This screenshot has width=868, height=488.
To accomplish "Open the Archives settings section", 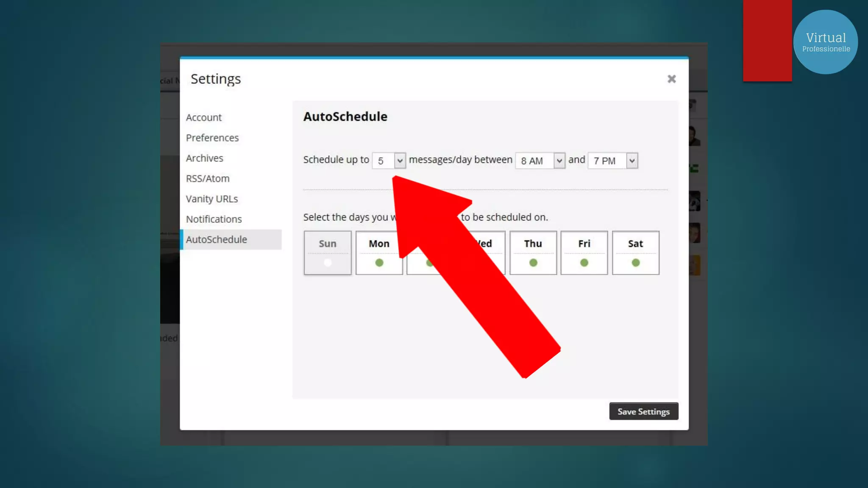I will (x=204, y=158).
